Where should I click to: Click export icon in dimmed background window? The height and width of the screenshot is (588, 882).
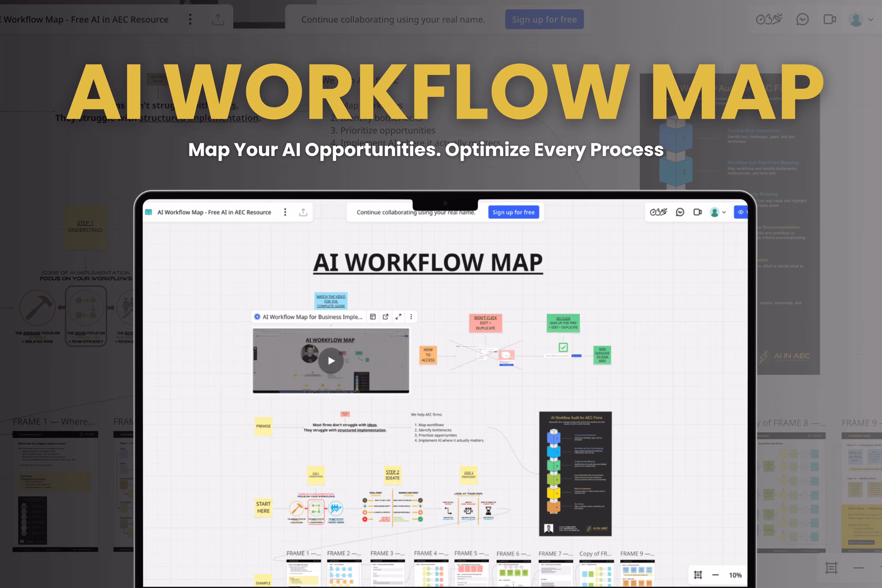218,19
